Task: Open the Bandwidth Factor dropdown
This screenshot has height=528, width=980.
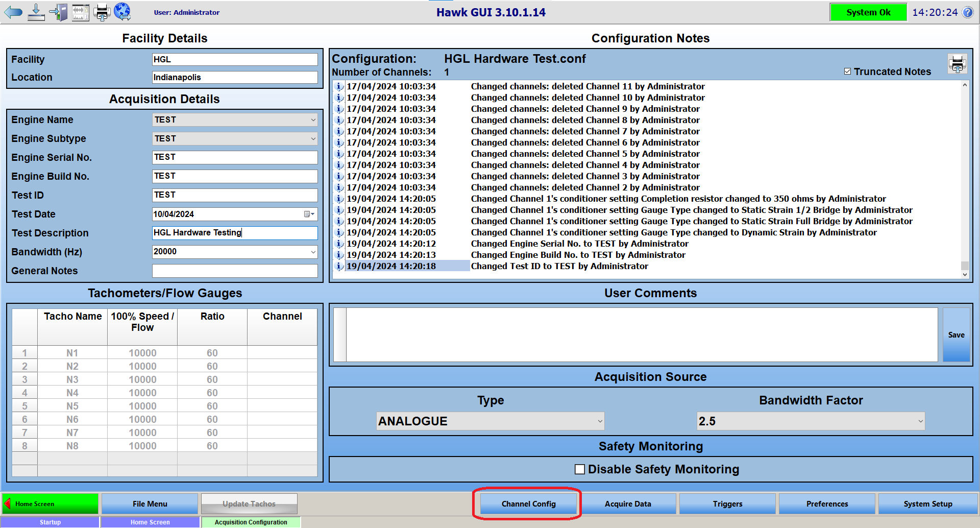Action: click(920, 421)
